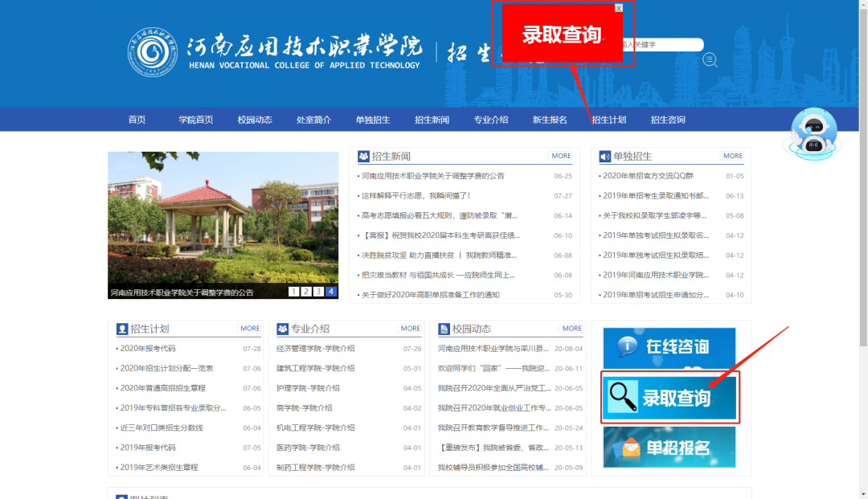This screenshot has height=499, width=868.
Task: Open news 河南应用技术职业学院关于调整学费的公告
Action: pos(433,176)
